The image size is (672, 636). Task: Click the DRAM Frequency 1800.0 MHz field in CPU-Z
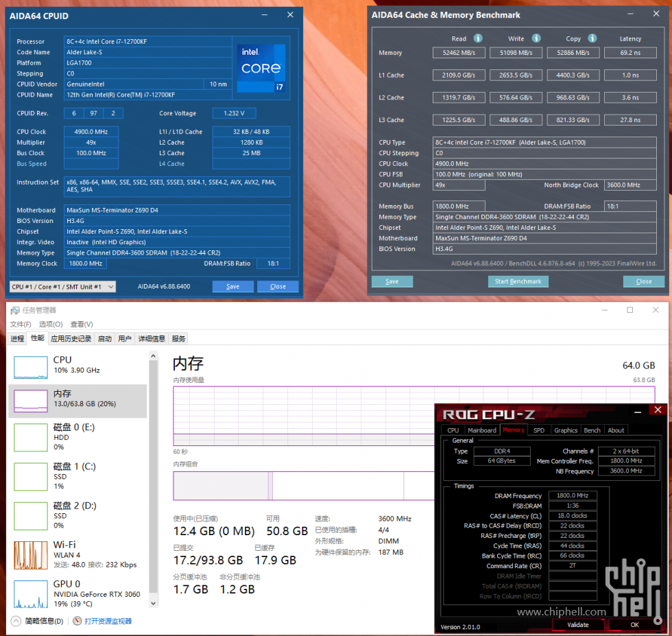tap(573, 495)
